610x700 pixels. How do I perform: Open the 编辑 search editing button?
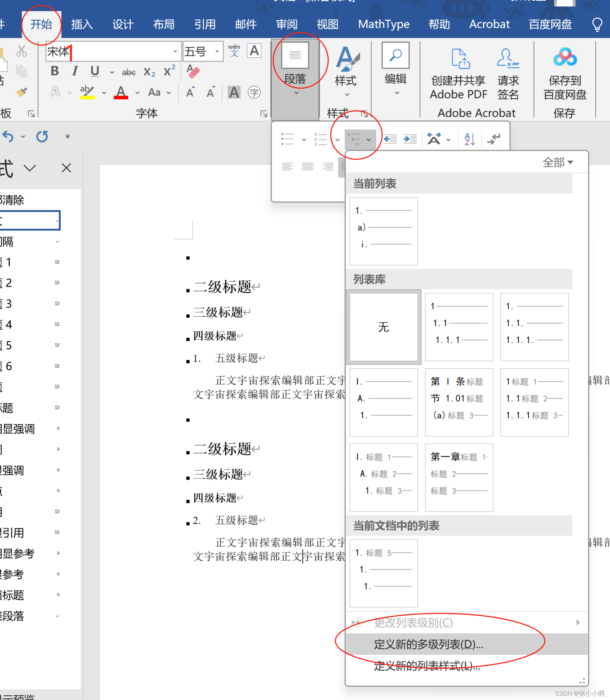395,68
